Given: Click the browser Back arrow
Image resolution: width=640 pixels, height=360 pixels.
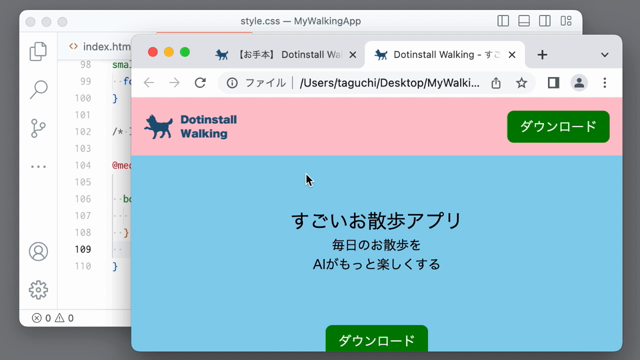Looking at the screenshot, I should pyautogui.click(x=149, y=83).
